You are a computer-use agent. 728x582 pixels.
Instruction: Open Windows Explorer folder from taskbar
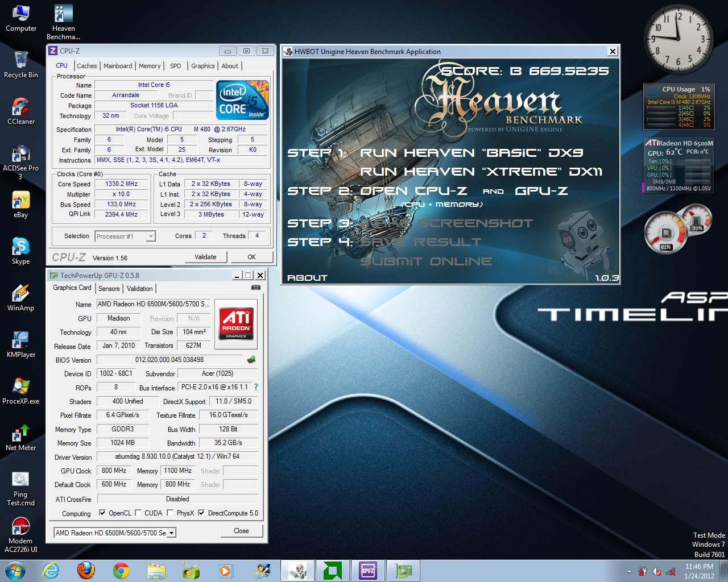tap(156, 570)
